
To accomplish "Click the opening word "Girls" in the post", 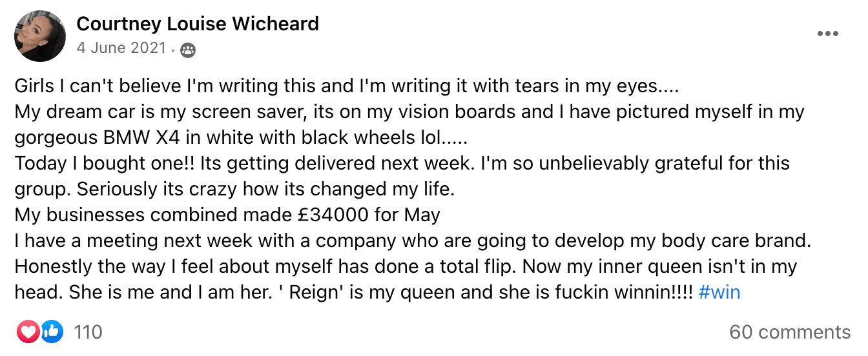I will (35, 86).
